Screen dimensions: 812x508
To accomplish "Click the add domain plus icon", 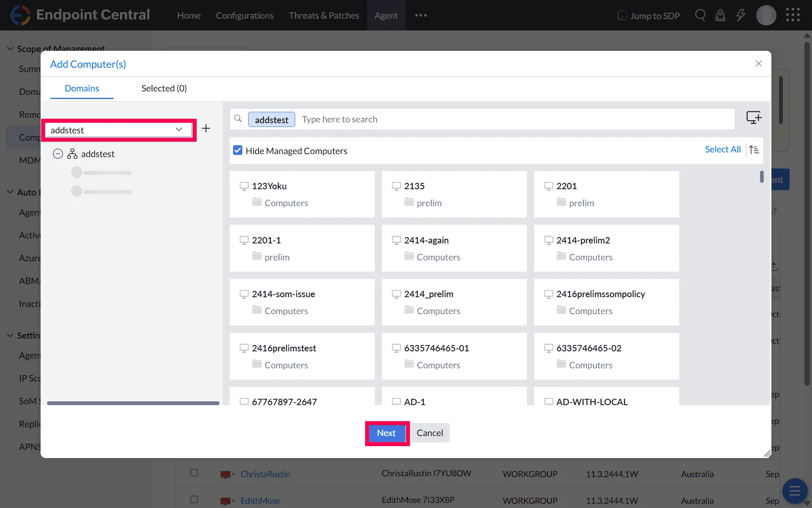I will [x=206, y=128].
